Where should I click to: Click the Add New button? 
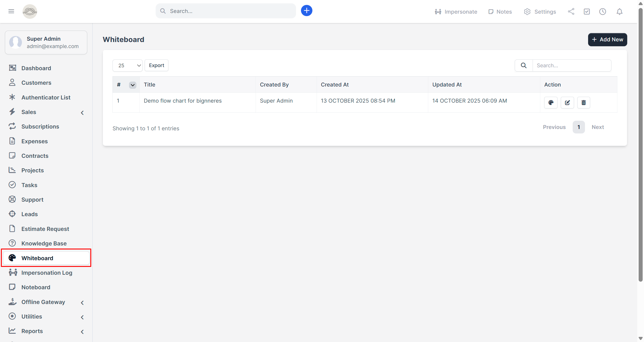click(607, 40)
